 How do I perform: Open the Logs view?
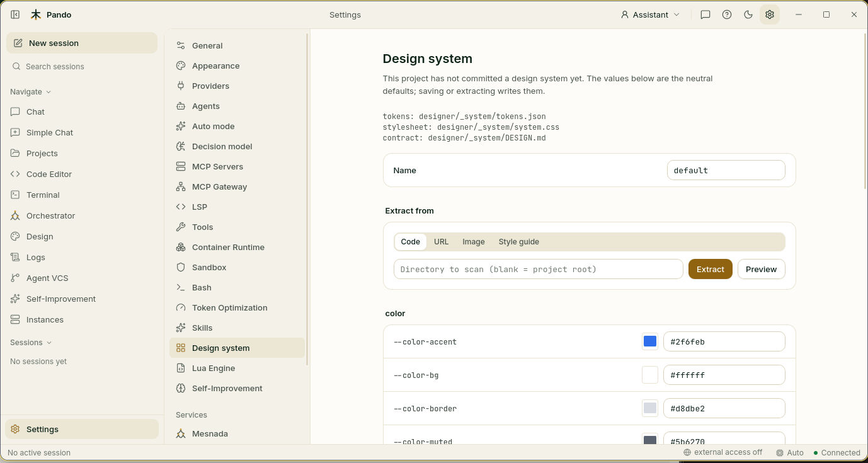(82, 257)
